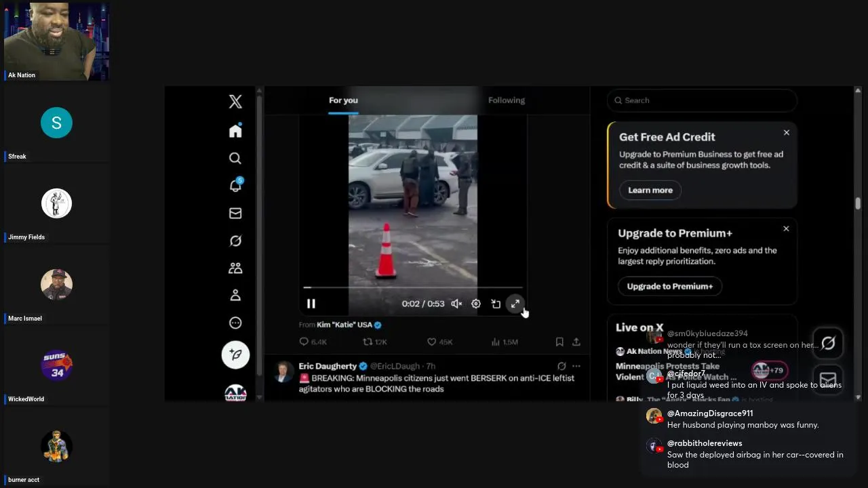Click the Search field
This screenshot has width=868, height=488.
tap(702, 100)
